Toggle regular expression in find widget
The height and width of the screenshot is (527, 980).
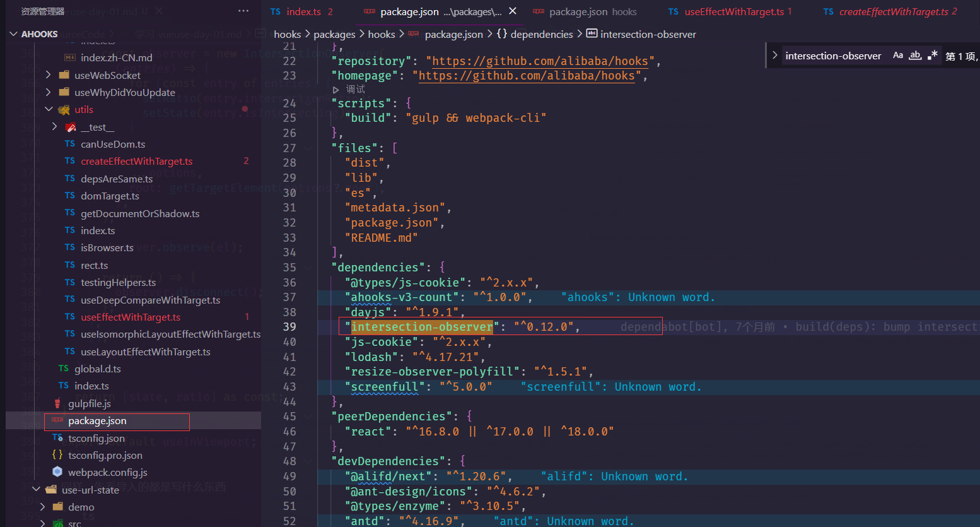pyautogui.click(x=933, y=56)
